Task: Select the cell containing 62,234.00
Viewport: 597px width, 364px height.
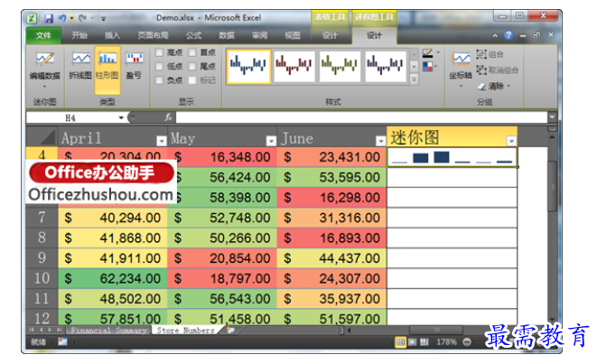Action: coord(113,278)
